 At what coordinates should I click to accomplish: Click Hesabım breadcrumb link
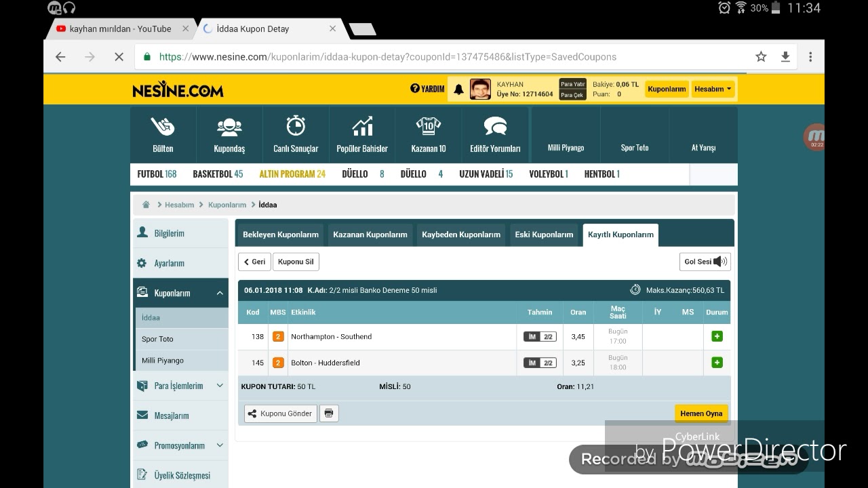179,205
